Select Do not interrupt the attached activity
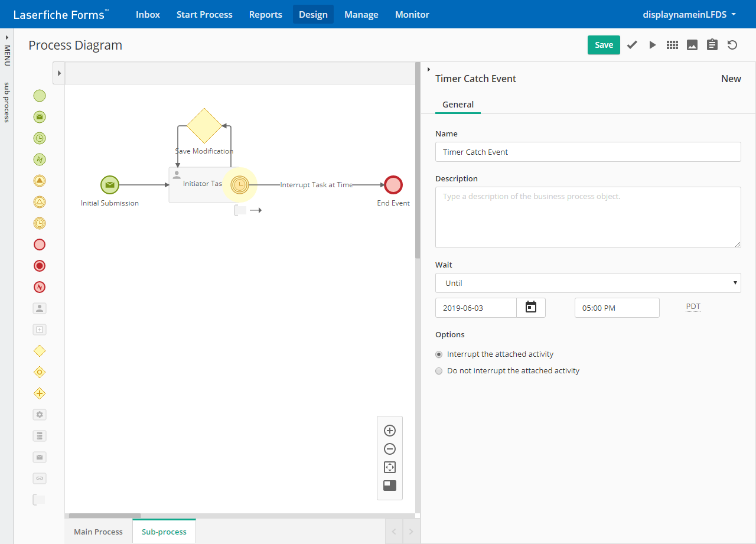Image resolution: width=756 pixels, height=544 pixels. pos(439,371)
